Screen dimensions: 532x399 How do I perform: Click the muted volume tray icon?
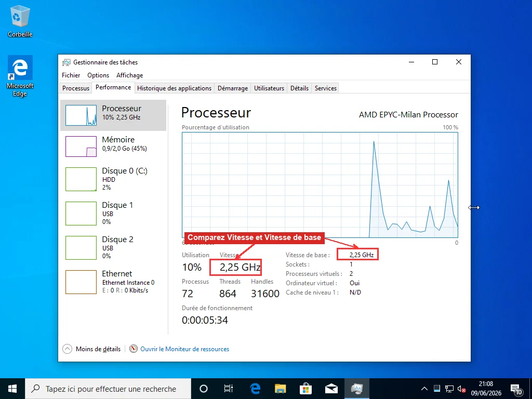461,389
